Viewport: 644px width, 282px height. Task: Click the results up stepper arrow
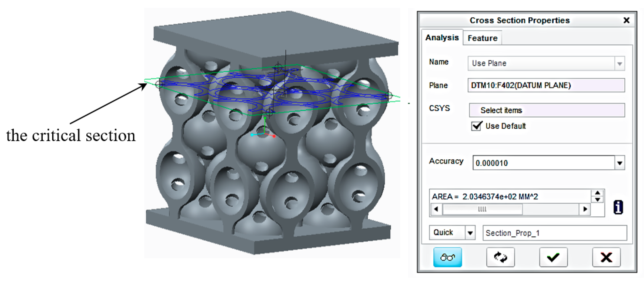(597, 193)
